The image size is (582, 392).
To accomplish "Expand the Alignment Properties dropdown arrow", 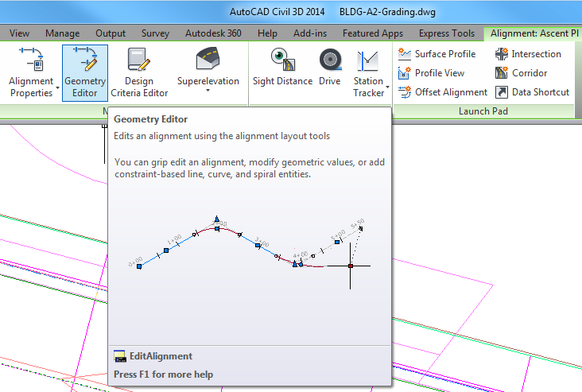I will click(58, 88).
